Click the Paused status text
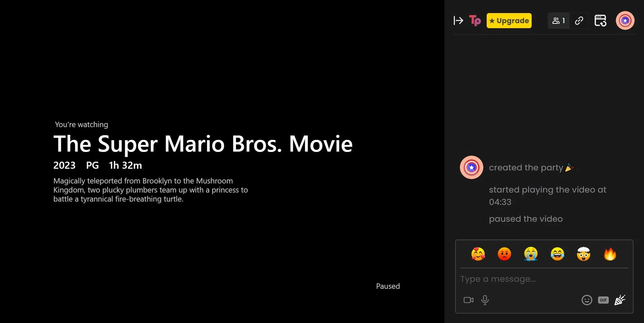 coord(388,286)
